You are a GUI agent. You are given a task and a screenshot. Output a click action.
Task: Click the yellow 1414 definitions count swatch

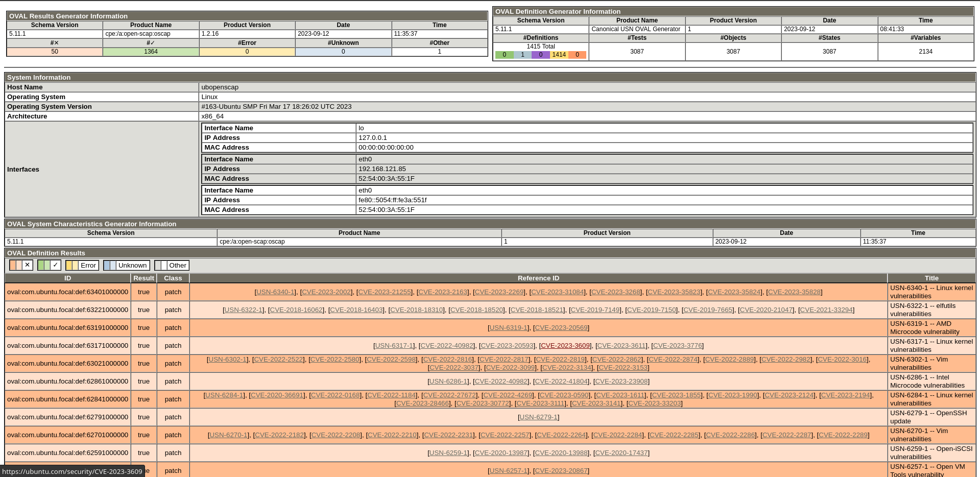(559, 55)
